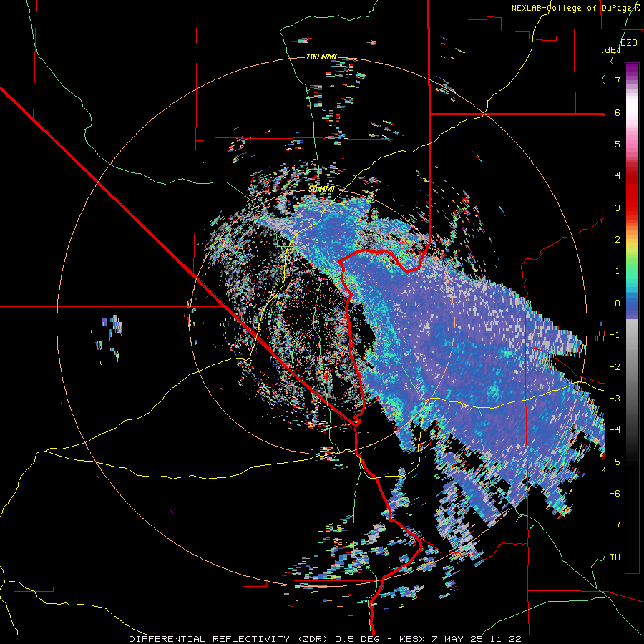The height and width of the screenshot is (644, 644).
Task: Click the DZD product label
Action: 629,43
